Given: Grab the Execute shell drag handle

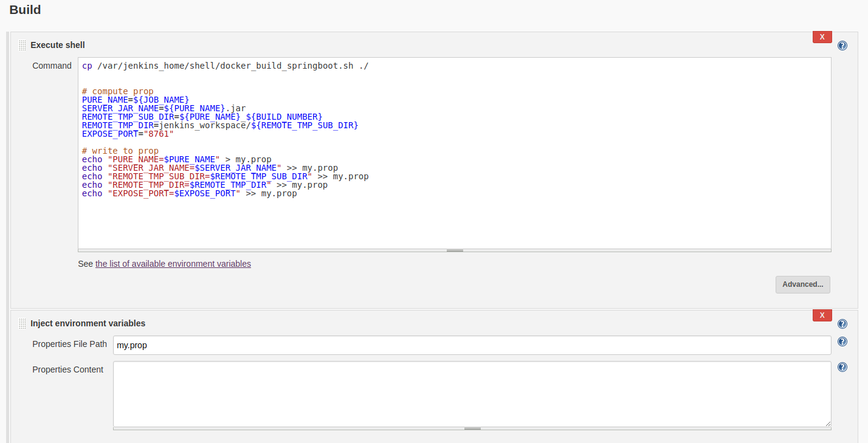Looking at the screenshot, I should [22, 45].
